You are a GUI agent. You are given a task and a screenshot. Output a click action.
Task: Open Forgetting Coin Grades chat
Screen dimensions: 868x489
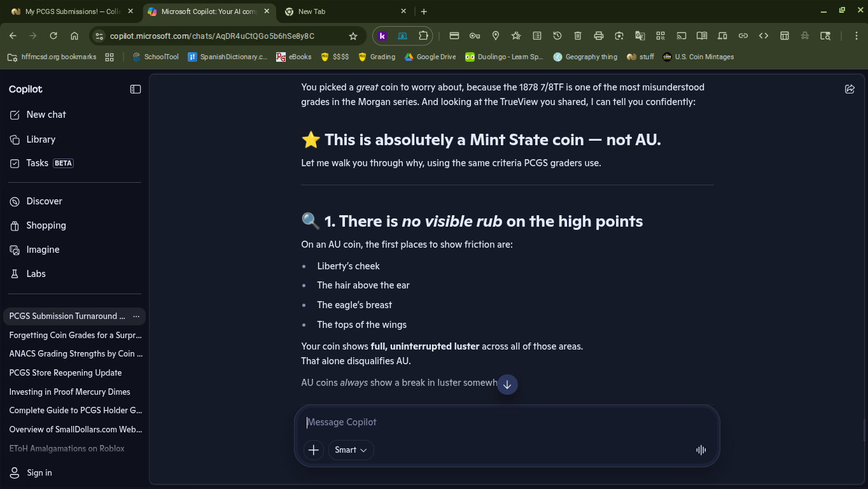pos(75,335)
